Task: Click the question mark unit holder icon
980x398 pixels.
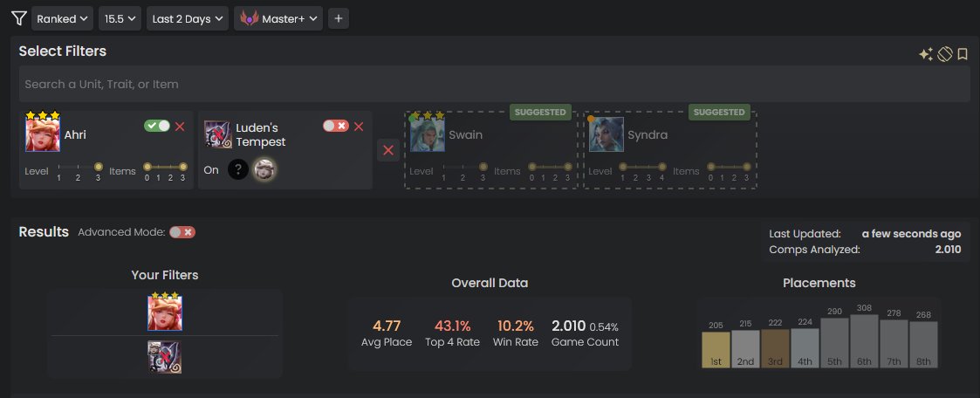Action: 238,169
